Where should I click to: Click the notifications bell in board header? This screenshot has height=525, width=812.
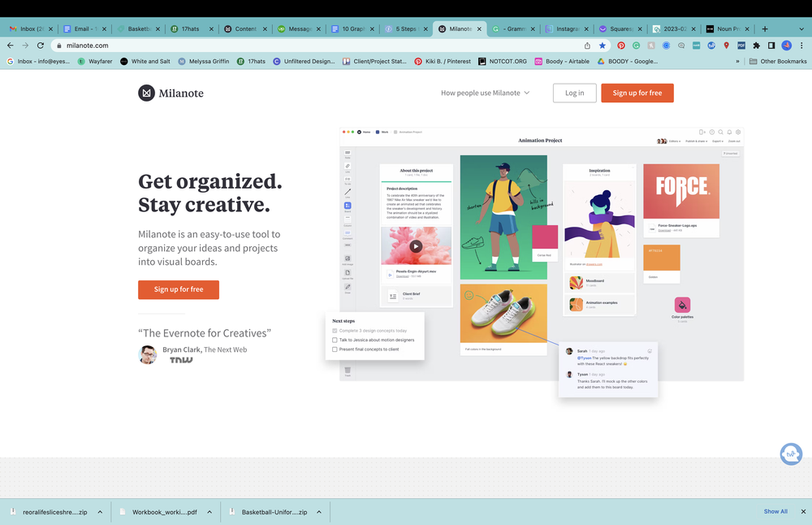pos(729,132)
